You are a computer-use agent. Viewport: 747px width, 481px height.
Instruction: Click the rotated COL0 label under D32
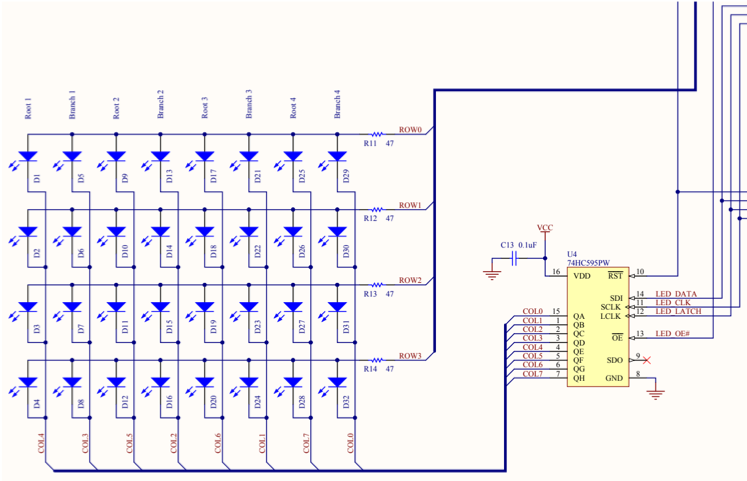pyautogui.click(x=351, y=443)
